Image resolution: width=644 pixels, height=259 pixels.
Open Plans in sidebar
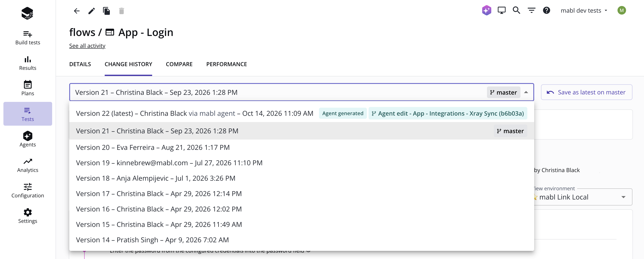(x=28, y=88)
